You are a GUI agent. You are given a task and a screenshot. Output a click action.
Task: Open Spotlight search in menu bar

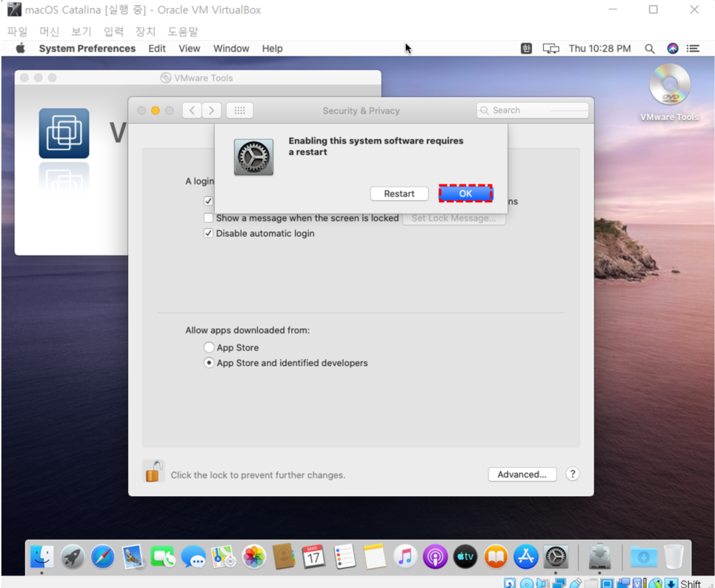pos(649,49)
